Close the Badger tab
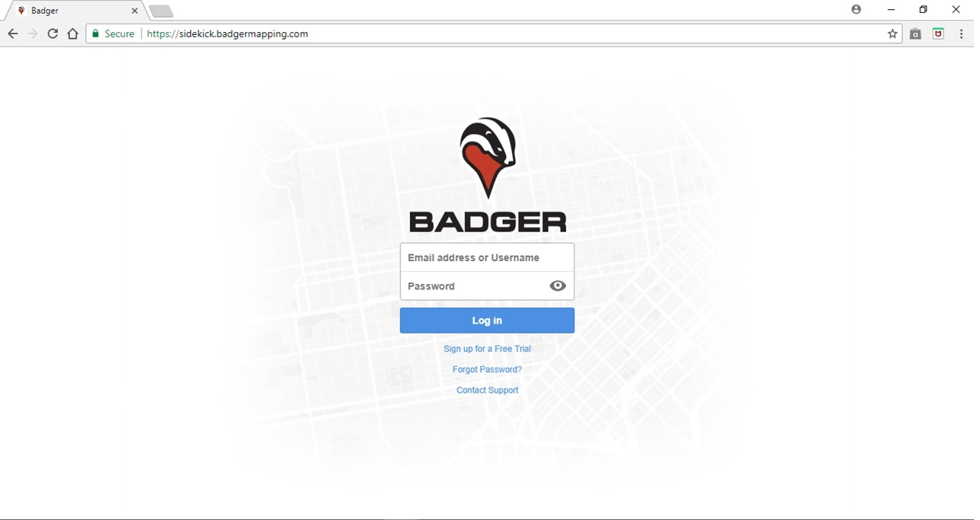This screenshot has width=980, height=520. click(x=135, y=11)
